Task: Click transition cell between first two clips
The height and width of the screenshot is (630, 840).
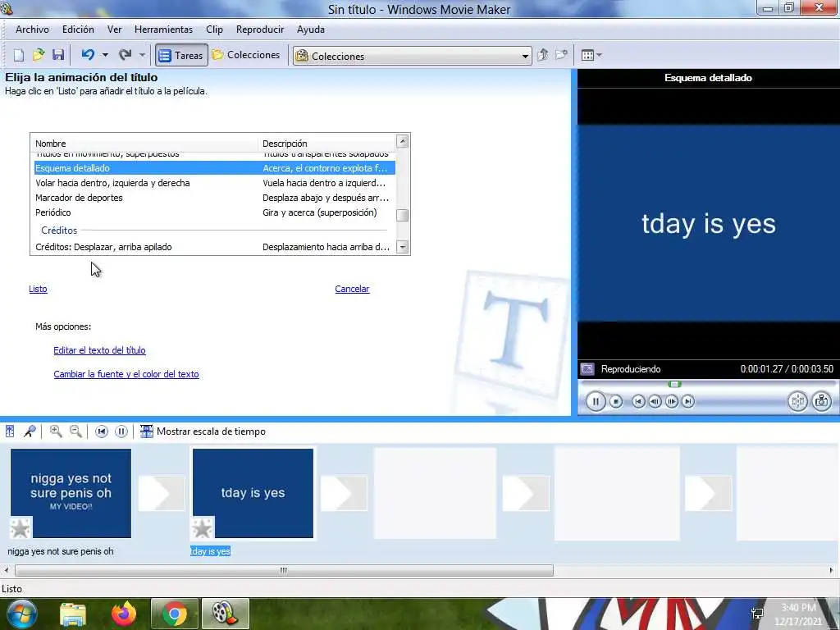Action: pyautogui.click(x=162, y=493)
